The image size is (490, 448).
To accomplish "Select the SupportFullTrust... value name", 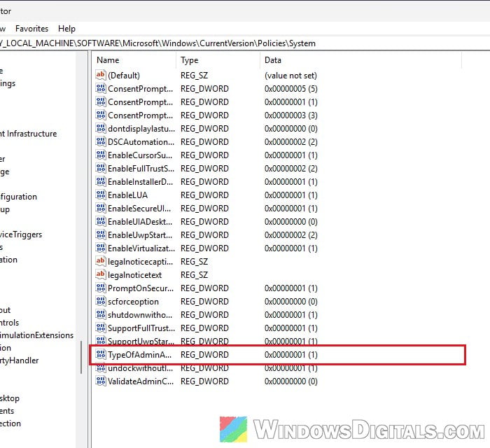I will coord(141,328).
